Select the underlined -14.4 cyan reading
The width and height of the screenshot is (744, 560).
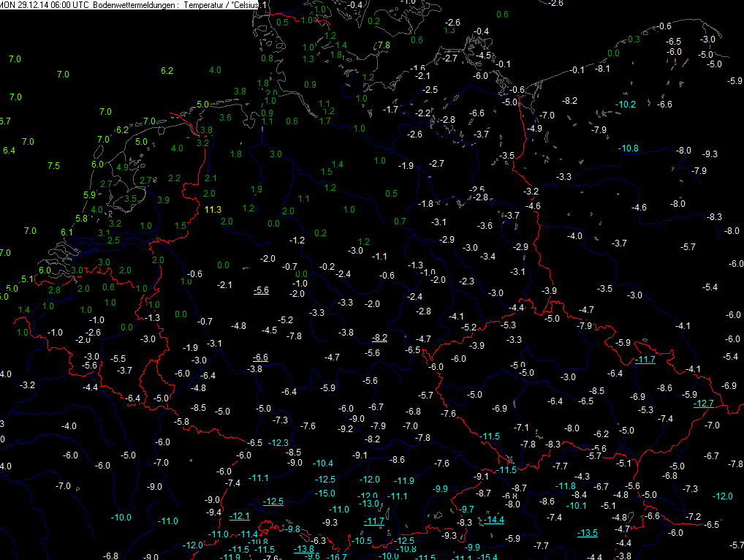pos(494,520)
